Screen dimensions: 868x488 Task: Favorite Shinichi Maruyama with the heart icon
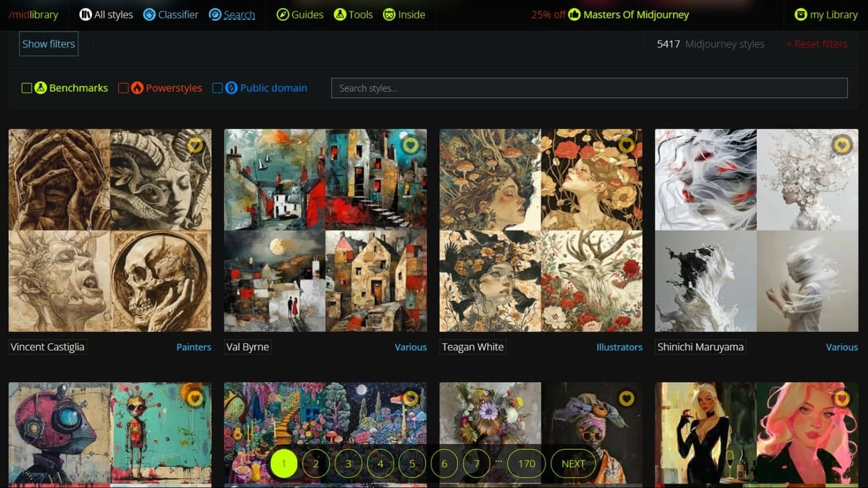click(x=842, y=145)
